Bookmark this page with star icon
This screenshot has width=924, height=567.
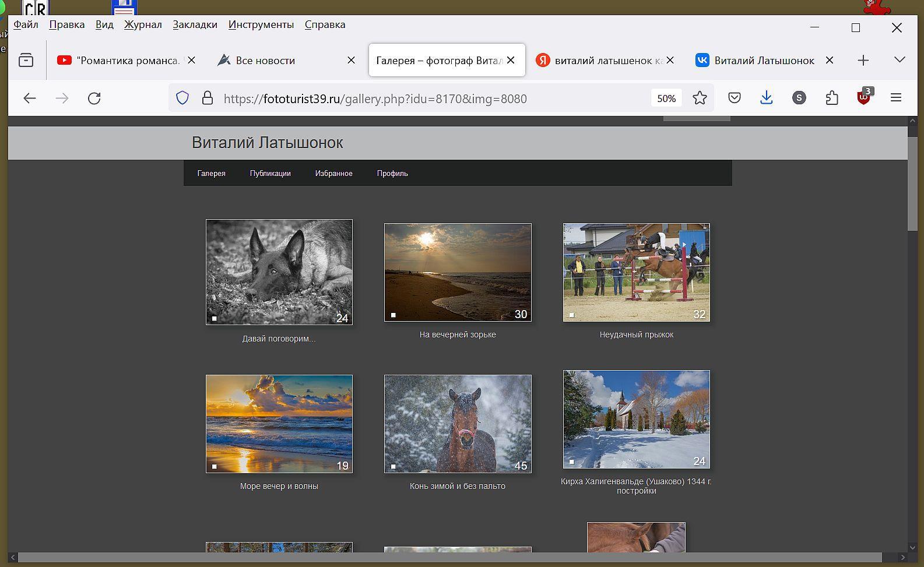(x=700, y=98)
